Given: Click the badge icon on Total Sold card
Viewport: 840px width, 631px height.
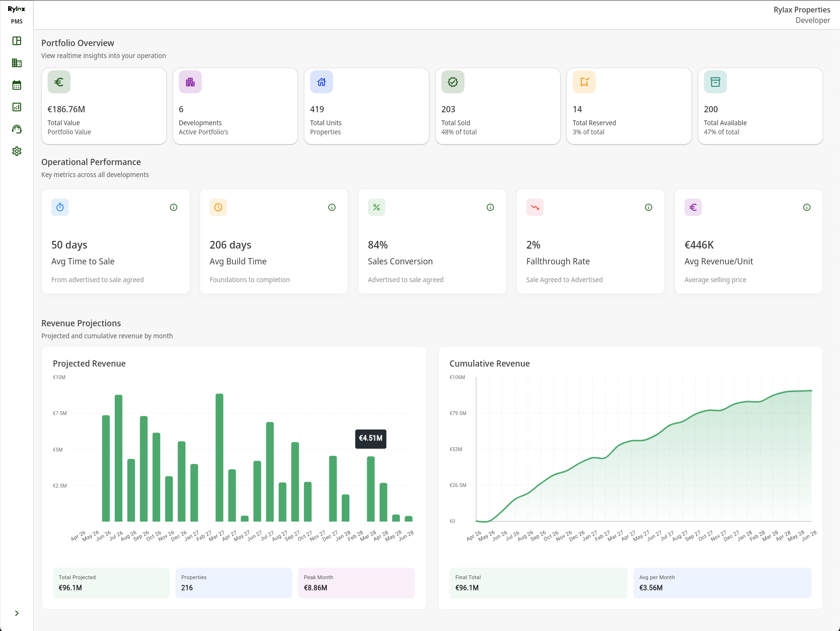Looking at the screenshot, I should click(452, 82).
